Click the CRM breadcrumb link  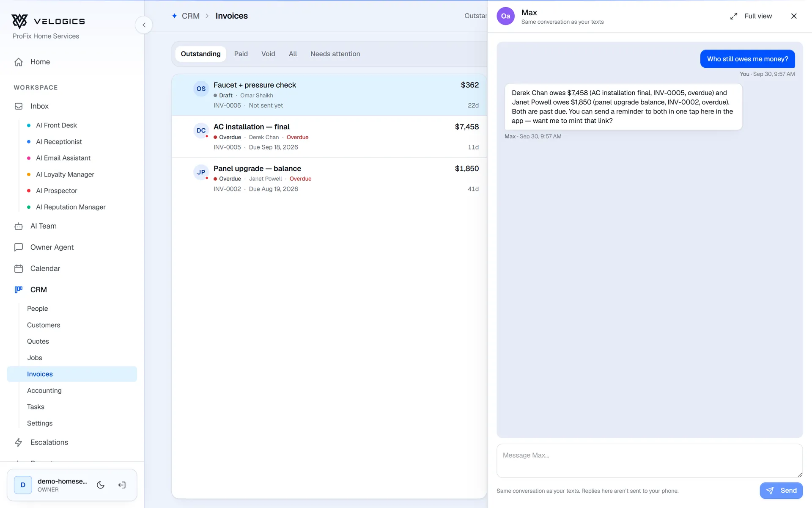point(191,16)
